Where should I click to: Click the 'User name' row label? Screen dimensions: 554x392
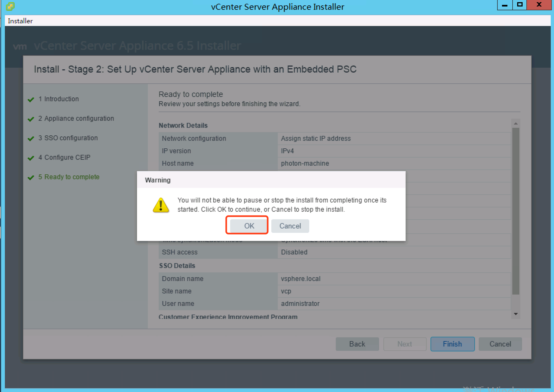pos(178,303)
